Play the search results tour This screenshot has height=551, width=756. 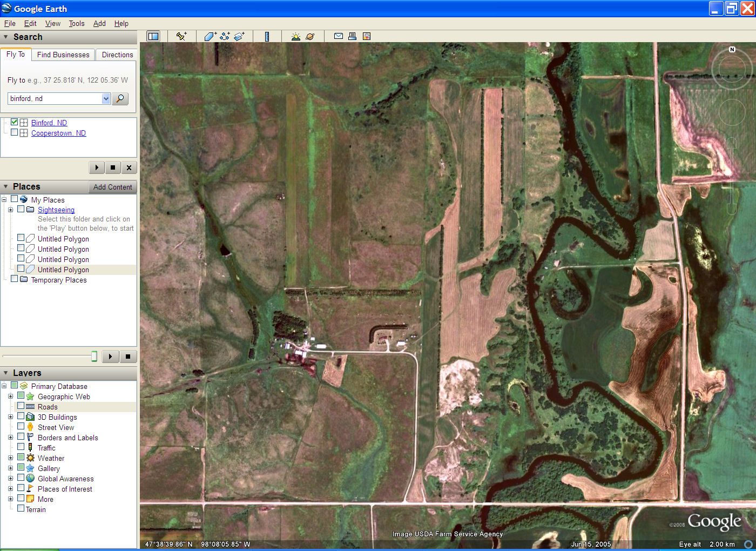[97, 167]
